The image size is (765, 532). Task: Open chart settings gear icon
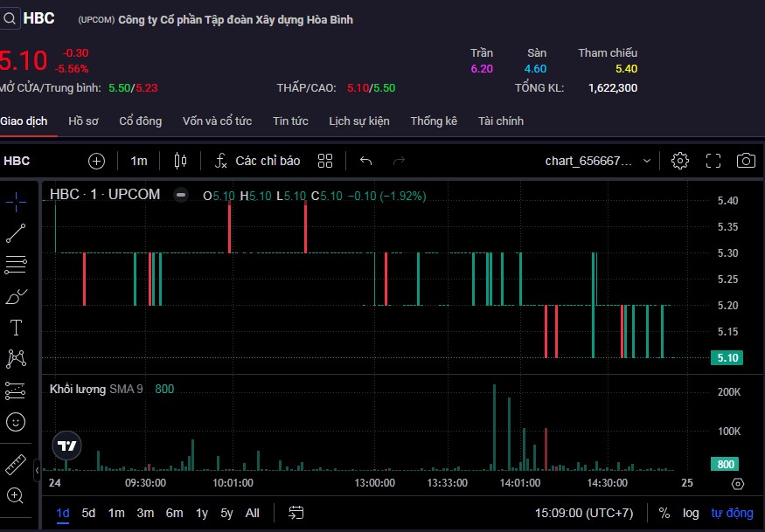point(679,161)
